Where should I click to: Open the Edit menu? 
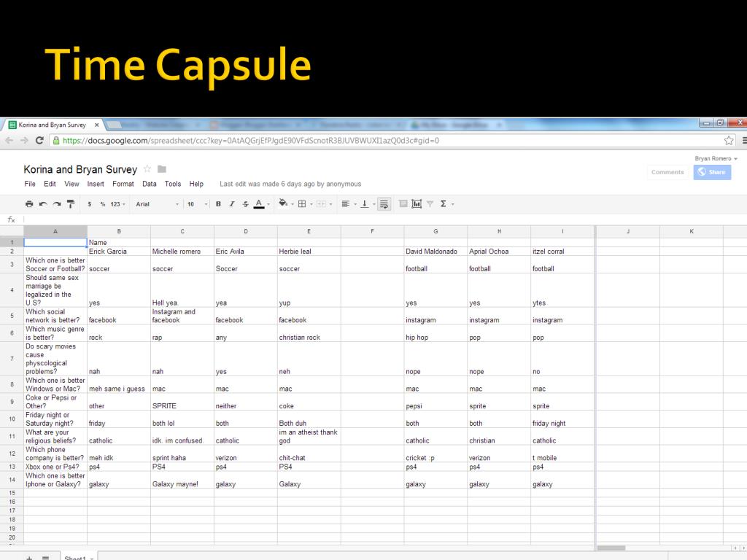point(50,184)
